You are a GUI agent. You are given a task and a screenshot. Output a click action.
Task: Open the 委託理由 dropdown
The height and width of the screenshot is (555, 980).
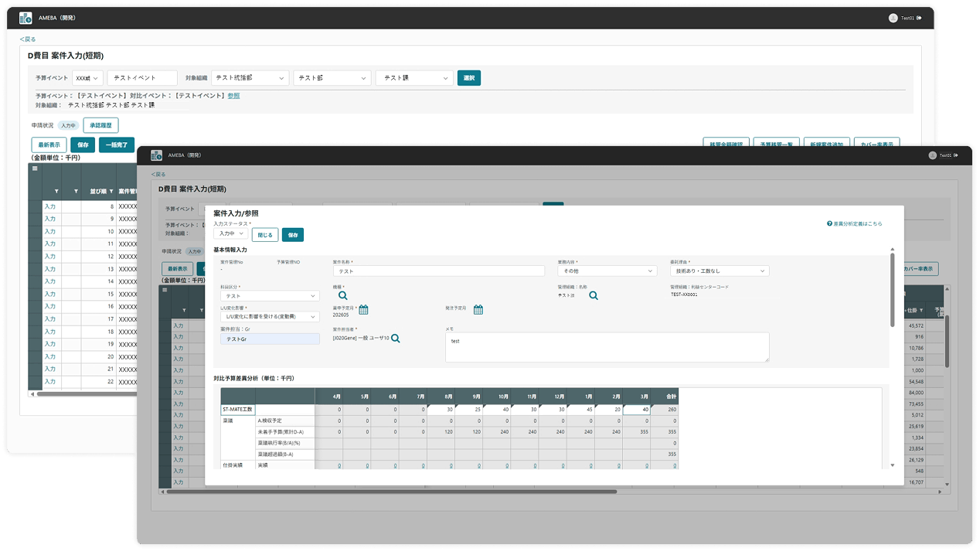pos(720,271)
